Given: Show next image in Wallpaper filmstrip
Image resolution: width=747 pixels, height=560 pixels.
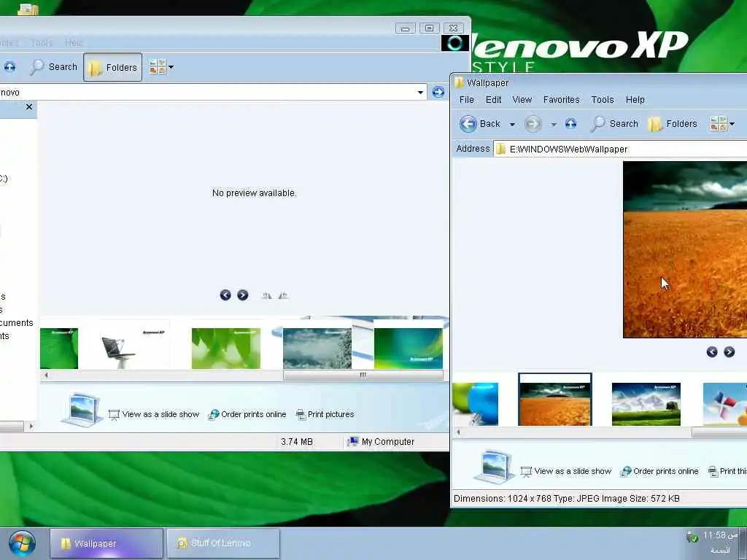Looking at the screenshot, I should pos(729,352).
